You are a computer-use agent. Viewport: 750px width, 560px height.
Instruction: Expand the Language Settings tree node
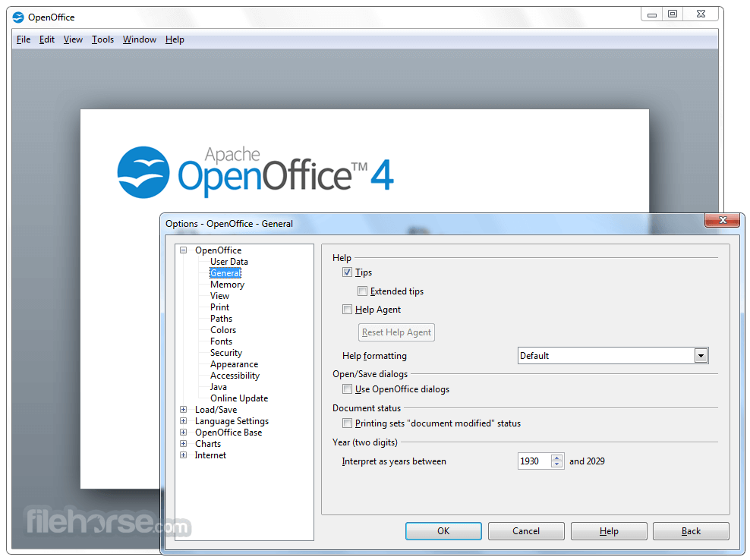tap(183, 421)
